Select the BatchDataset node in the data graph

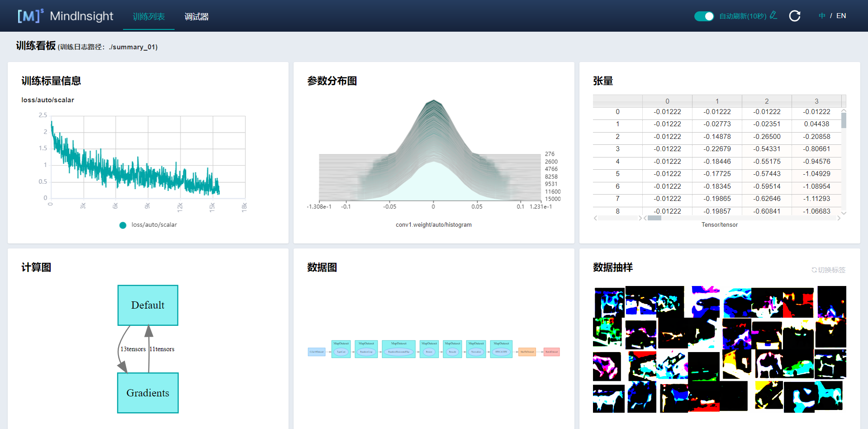pyautogui.click(x=551, y=352)
